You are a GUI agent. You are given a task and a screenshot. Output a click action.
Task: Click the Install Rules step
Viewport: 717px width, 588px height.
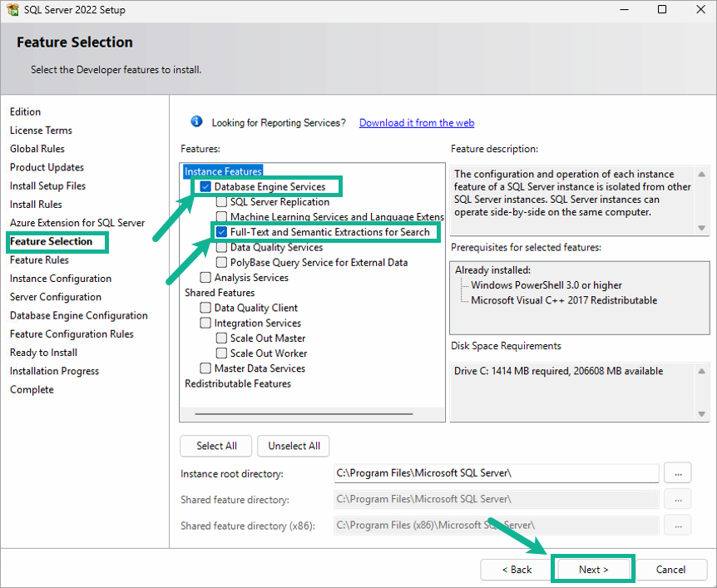[x=36, y=205]
